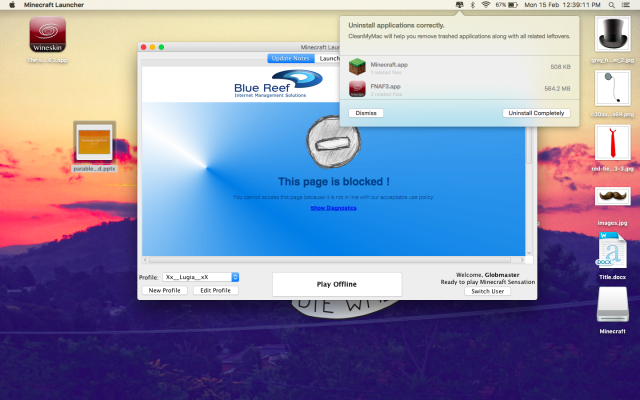Image resolution: width=640 pixels, height=400 pixels.
Task: Click the Switch User button
Action: point(487,291)
